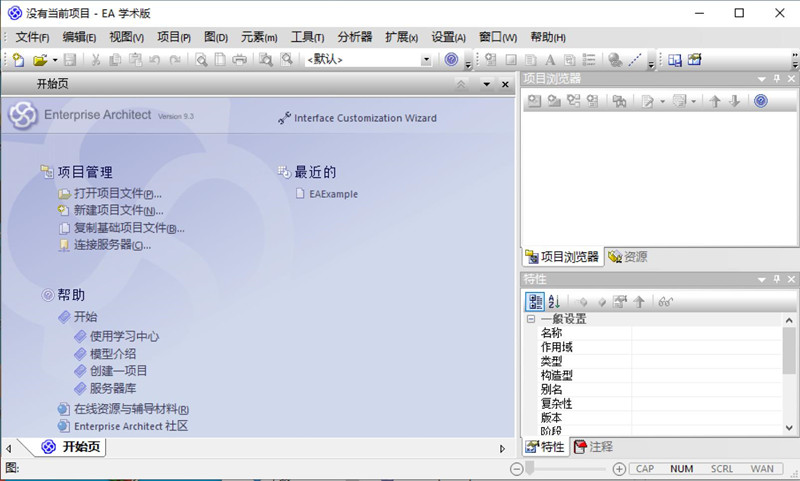Toggle the pin on 项目浏览器 panel
The width and height of the screenshot is (800, 481).
777,79
